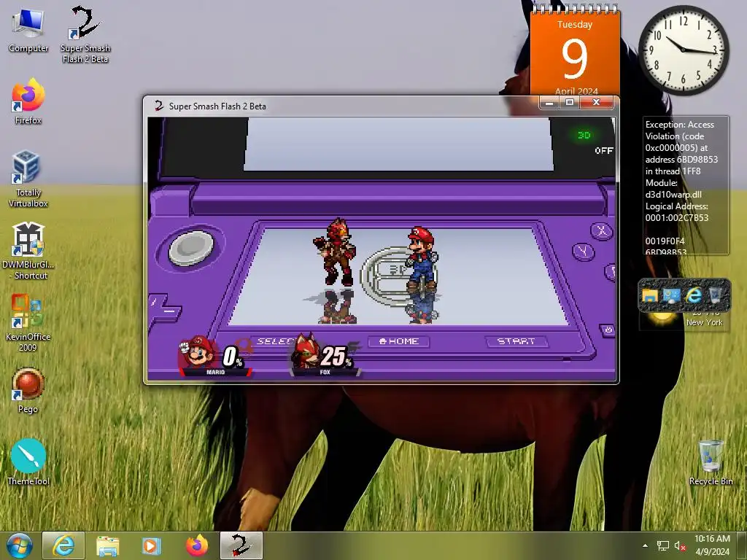Open Internet Explorer from the taskbar
The width and height of the screenshot is (747, 560).
click(x=63, y=545)
